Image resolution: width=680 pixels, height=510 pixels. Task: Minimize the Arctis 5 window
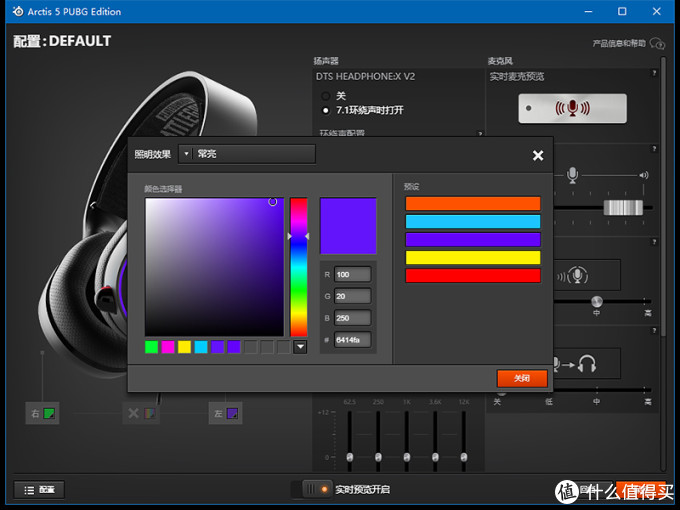tap(588, 12)
